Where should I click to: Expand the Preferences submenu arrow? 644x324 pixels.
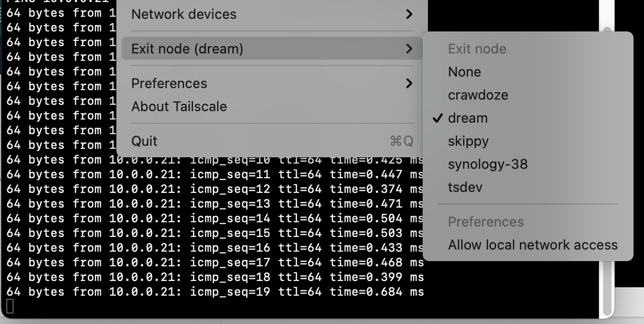(409, 83)
